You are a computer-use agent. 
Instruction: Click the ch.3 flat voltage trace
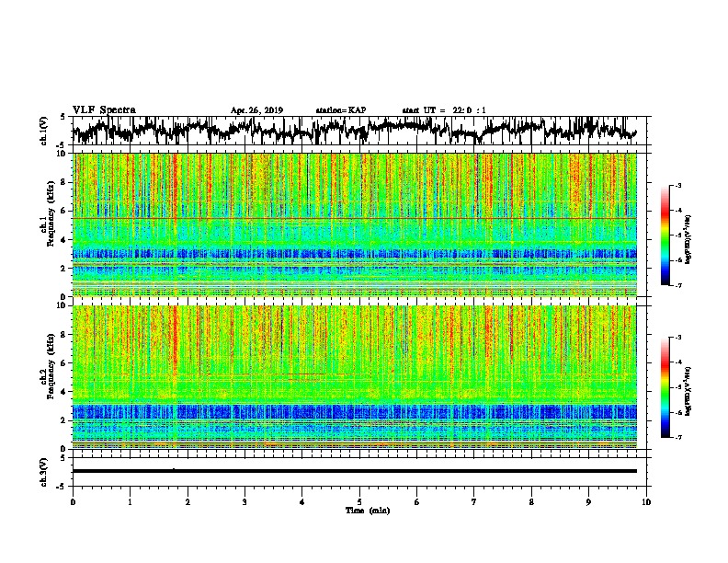click(x=355, y=471)
